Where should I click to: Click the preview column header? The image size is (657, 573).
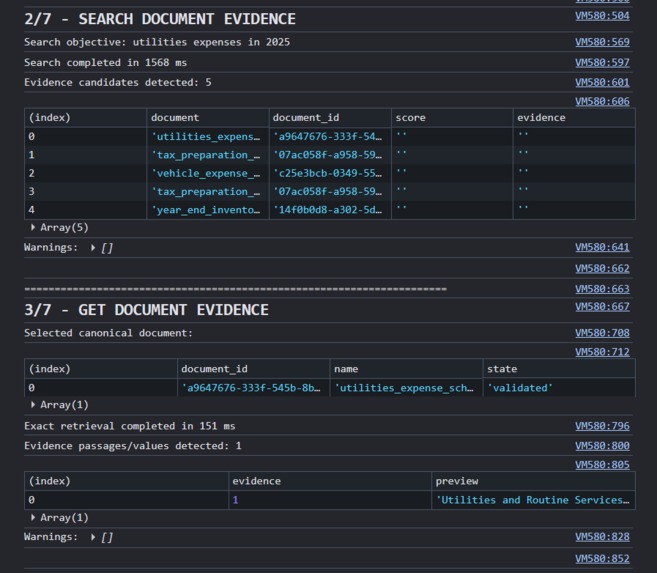pyautogui.click(x=533, y=481)
